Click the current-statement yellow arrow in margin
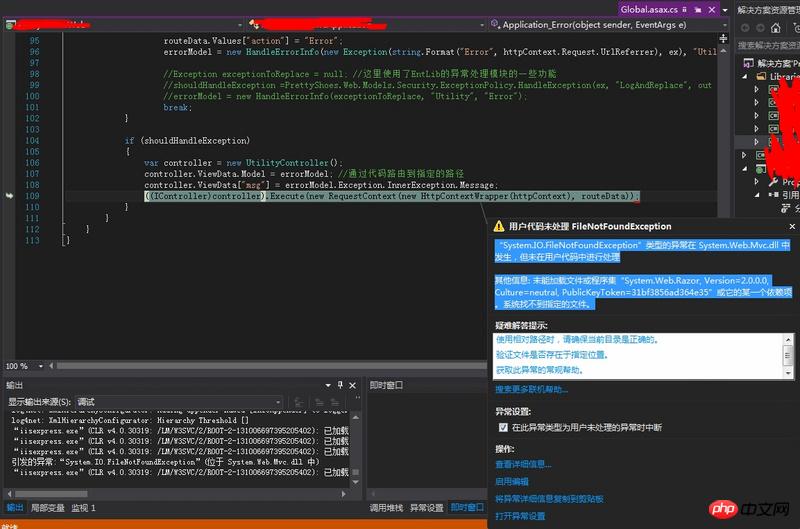 [9, 195]
